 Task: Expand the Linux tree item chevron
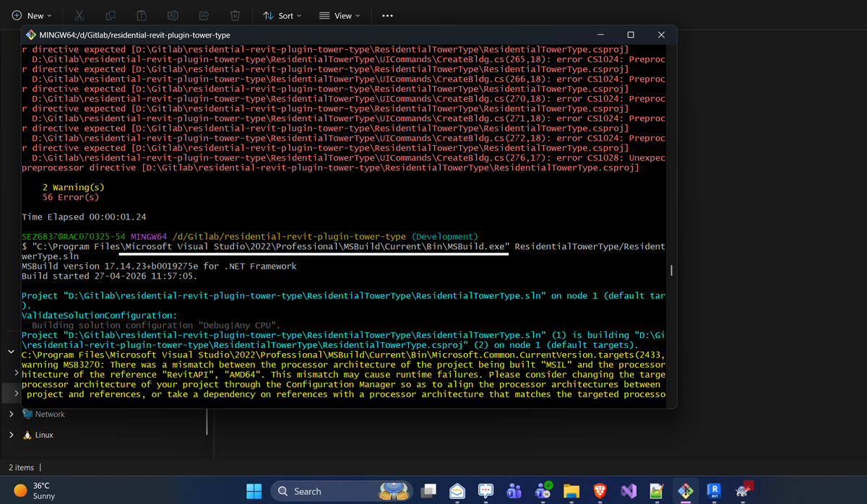tap(11, 435)
